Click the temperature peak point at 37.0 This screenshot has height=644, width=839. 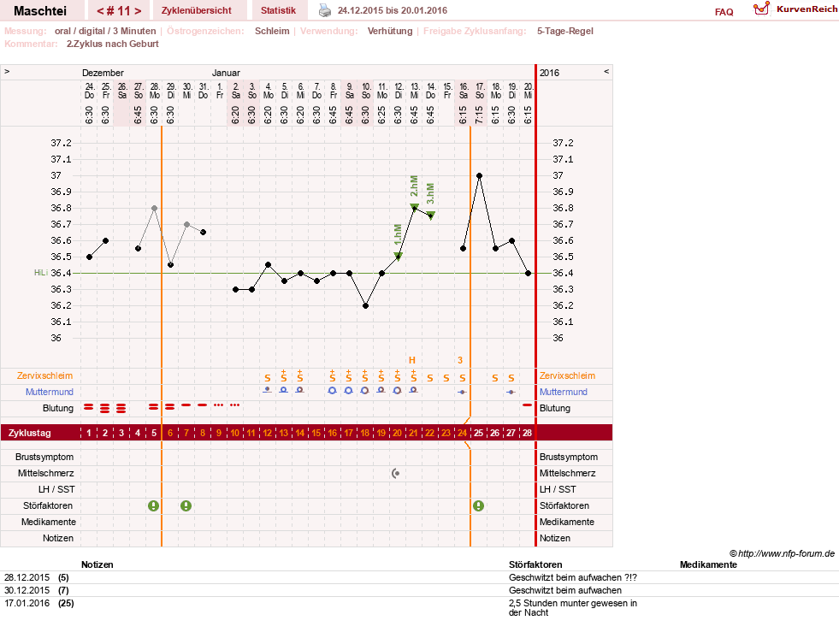tap(480, 175)
